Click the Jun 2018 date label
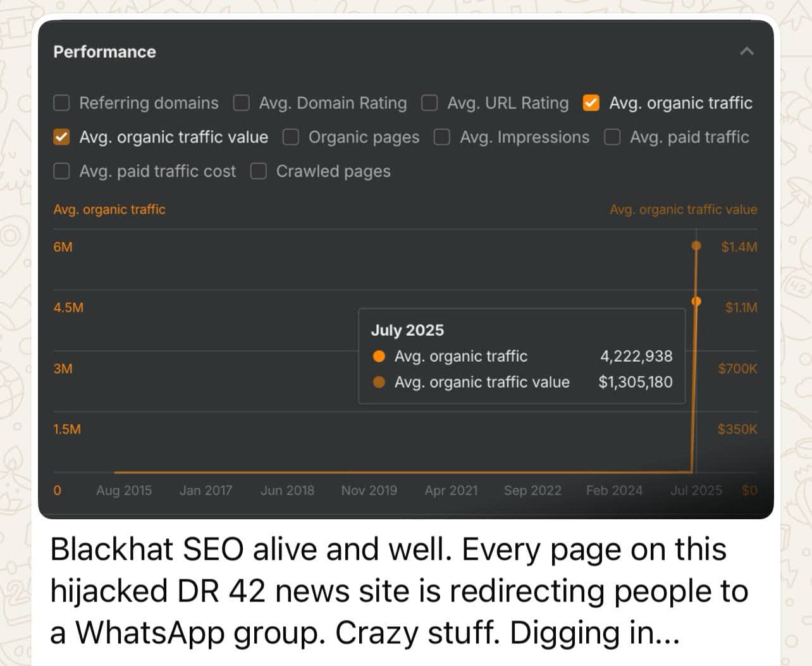The height and width of the screenshot is (666, 812). point(287,490)
